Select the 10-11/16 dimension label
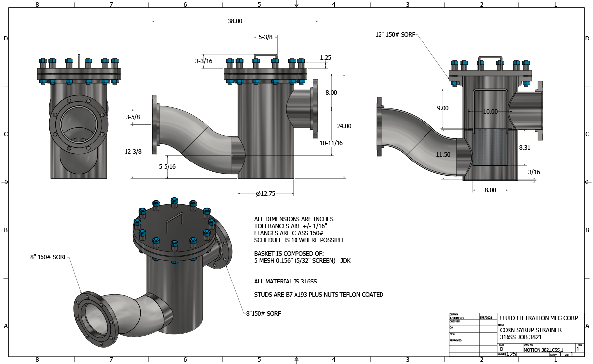593x364 pixels. point(332,143)
